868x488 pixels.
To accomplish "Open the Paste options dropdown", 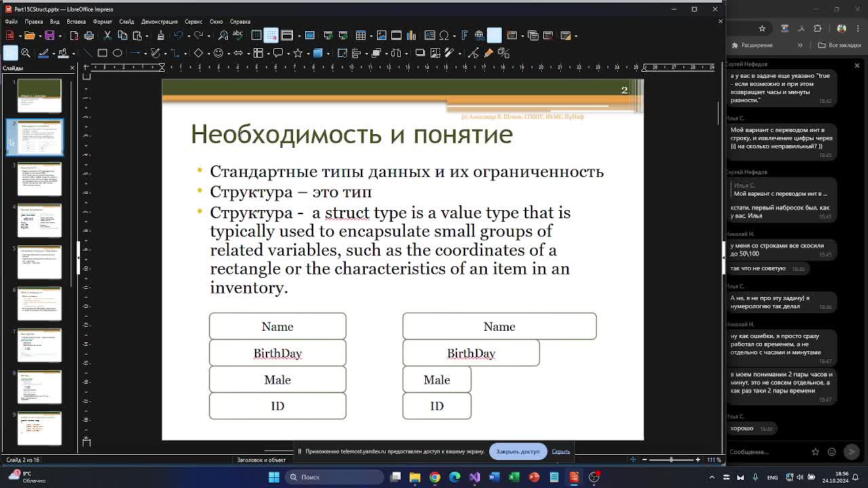I will point(146,36).
